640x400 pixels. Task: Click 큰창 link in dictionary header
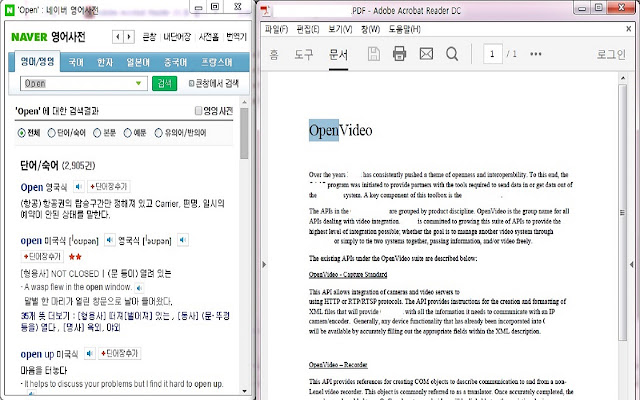click(x=149, y=37)
